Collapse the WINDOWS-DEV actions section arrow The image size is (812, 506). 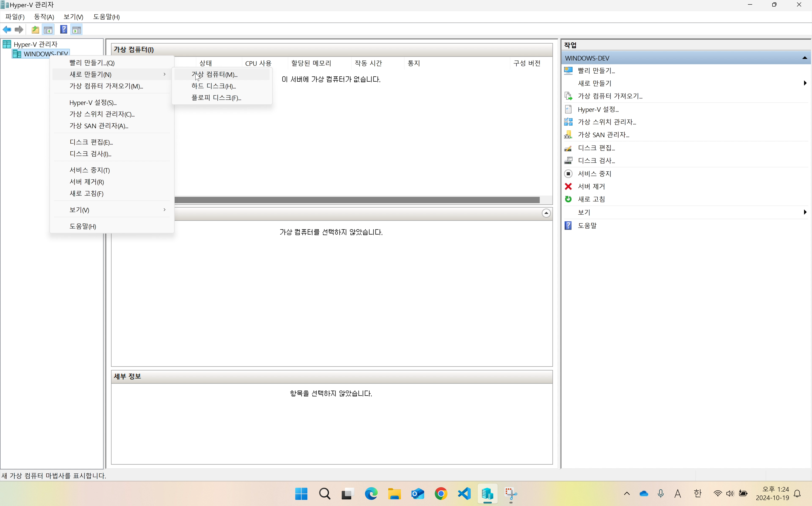[805, 58]
